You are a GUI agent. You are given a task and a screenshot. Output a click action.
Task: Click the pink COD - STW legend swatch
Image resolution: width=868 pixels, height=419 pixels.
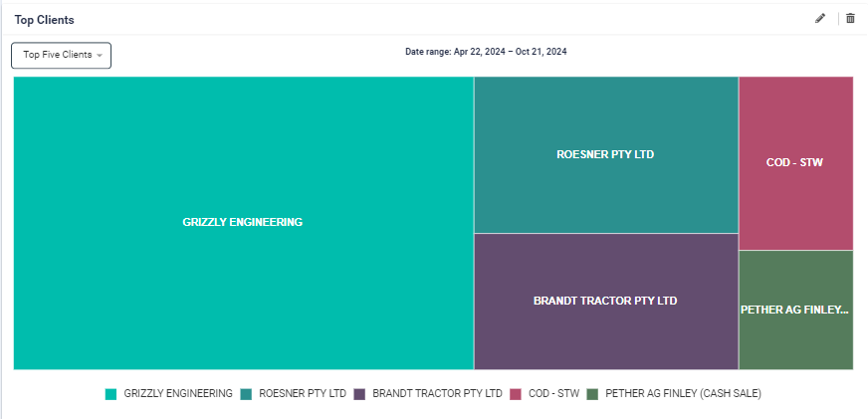(x=516, y=394)
